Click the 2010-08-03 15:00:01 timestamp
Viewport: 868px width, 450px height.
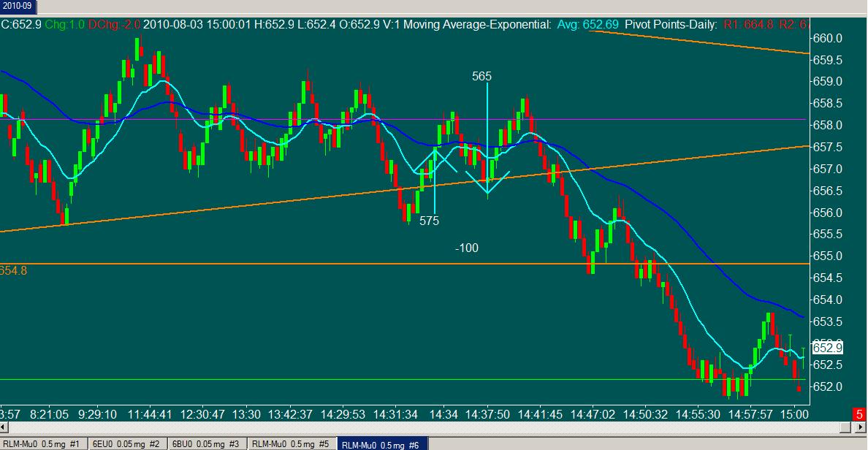197,24
